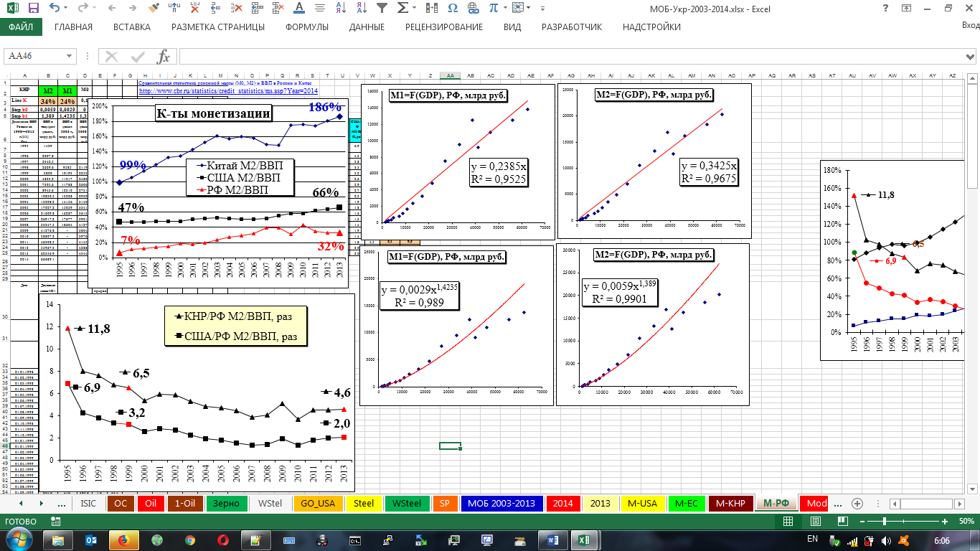
Task: Click the Insert Function fx icon
Action: pyautogui.click(x=164, y=57)
